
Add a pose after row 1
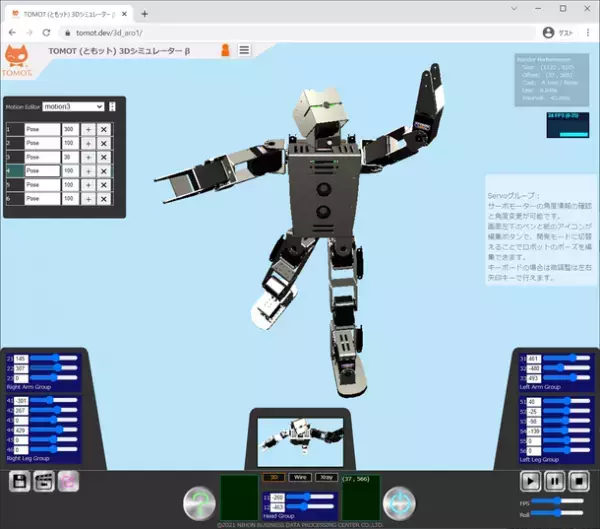88,129
